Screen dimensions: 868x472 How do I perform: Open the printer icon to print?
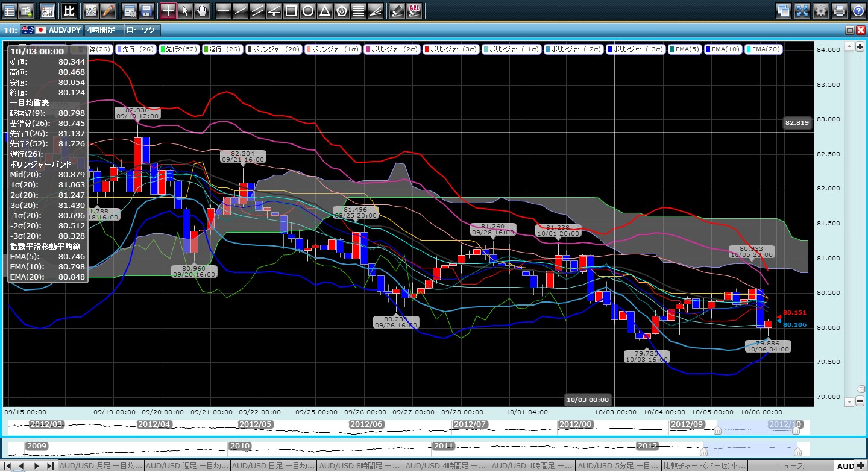(839, 10)
